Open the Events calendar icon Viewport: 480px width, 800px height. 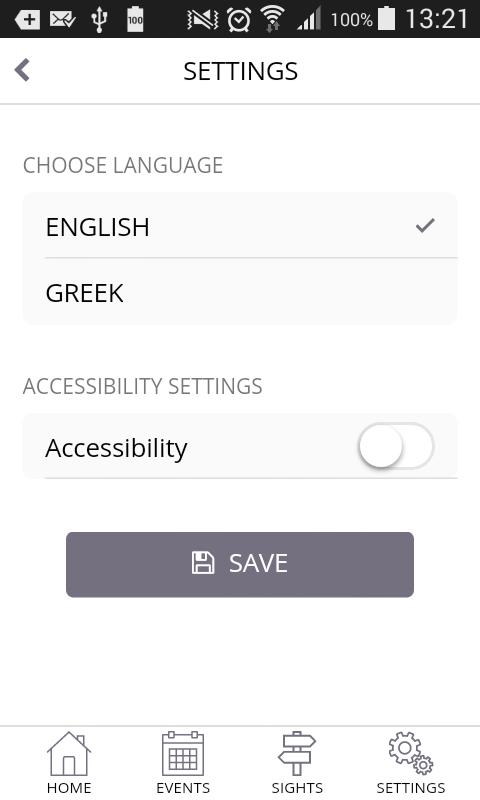183,754
